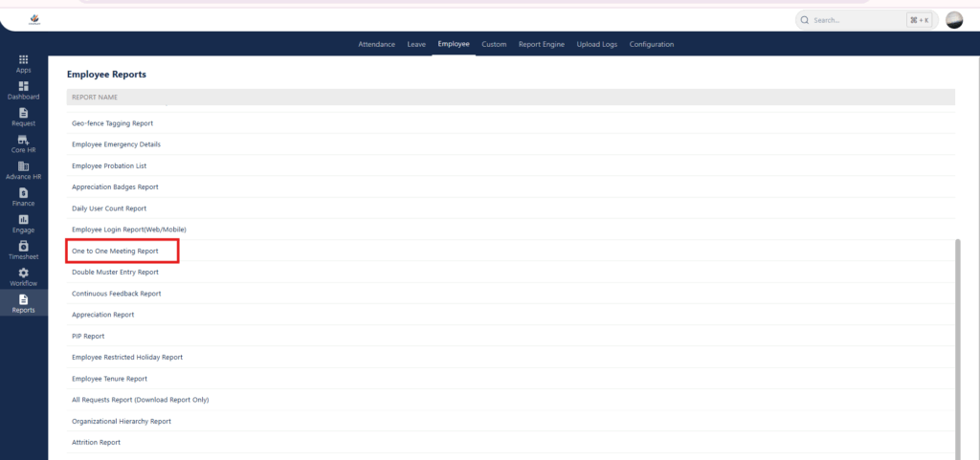Open the Custom tab
This screenshot has height=460, width=980.
pyautogui.click(x=494, y=44)
